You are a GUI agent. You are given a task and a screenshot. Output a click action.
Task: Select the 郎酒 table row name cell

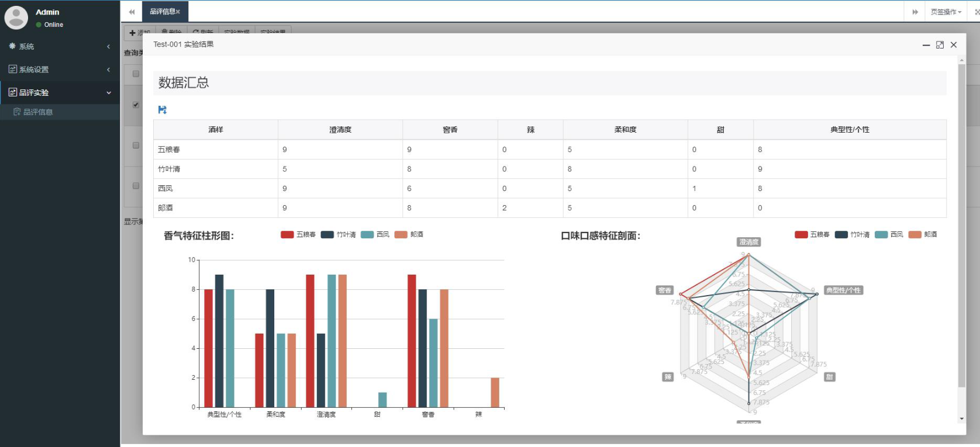(x=216, y=207)
